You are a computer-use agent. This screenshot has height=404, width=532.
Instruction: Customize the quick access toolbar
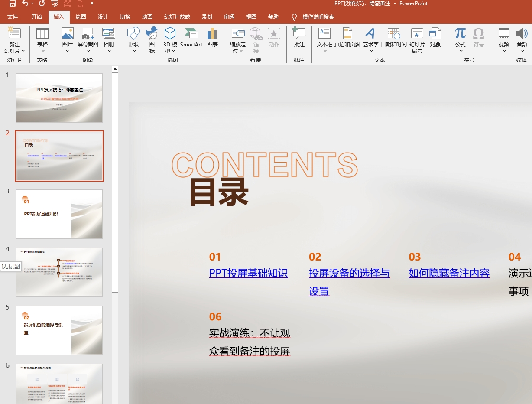[x=92, y=3]
